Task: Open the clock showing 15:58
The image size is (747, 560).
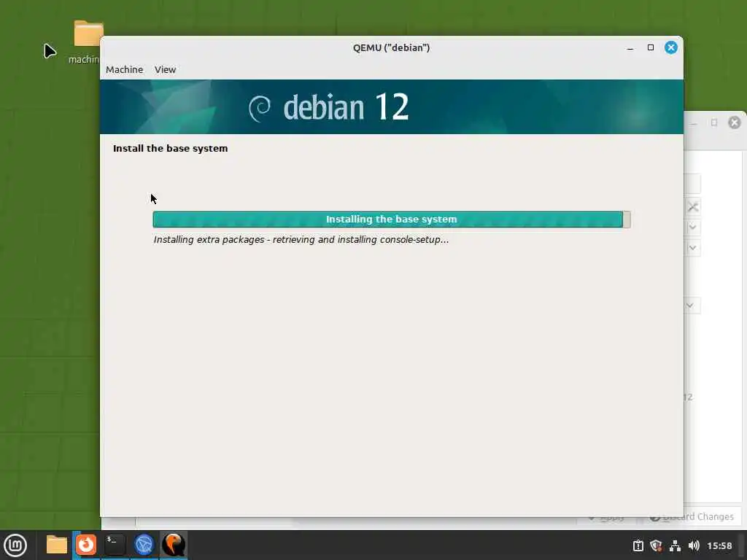Action: (719, 545)
